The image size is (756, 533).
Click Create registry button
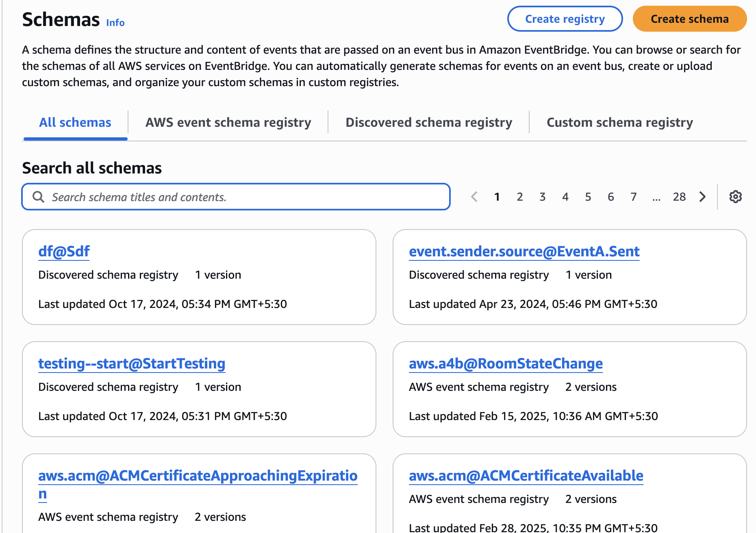[565, 19]
